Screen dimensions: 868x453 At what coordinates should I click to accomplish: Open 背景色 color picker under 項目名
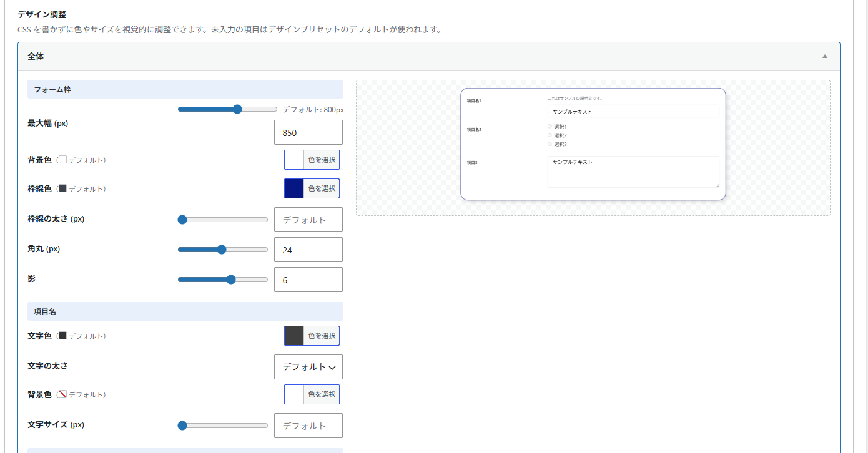pyautogui.click(x=312, y=394)
